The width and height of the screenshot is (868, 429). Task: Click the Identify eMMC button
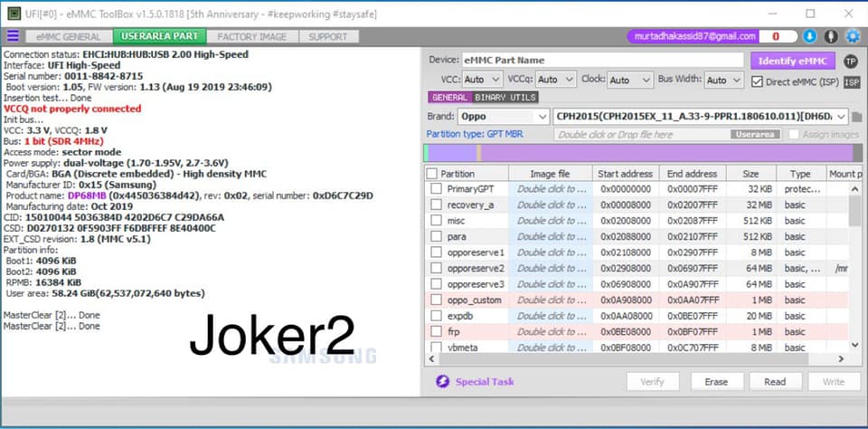[x=793, y=61]
